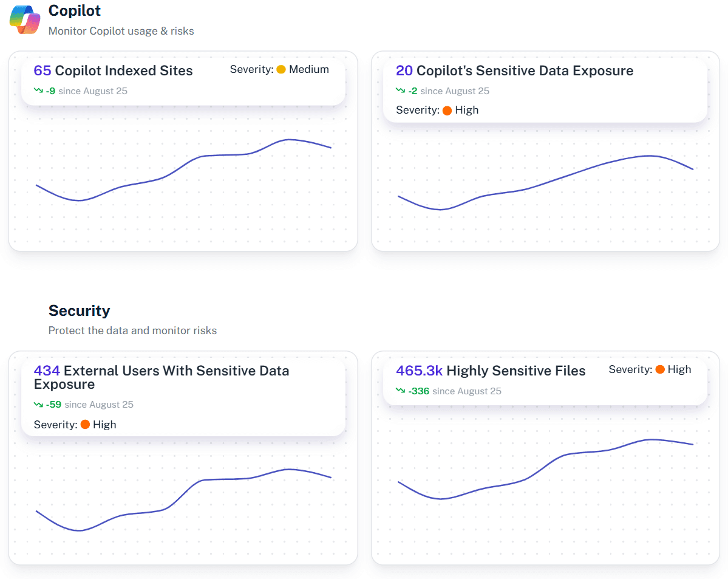
Task: Click the Medium severity orange dot indicator
Action: [281, 69]
